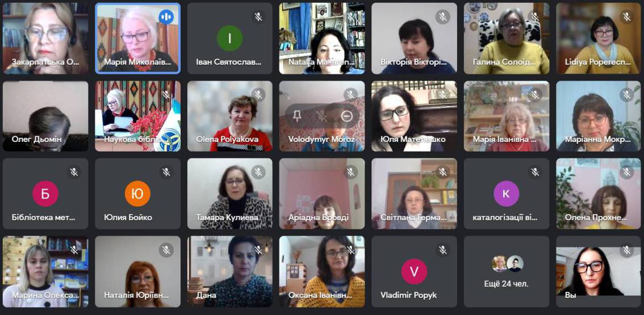The height and width of the screenshot is (315, 644).
Task: Select the green 'I' avatar of Іван Святослав
Action: 229,38
